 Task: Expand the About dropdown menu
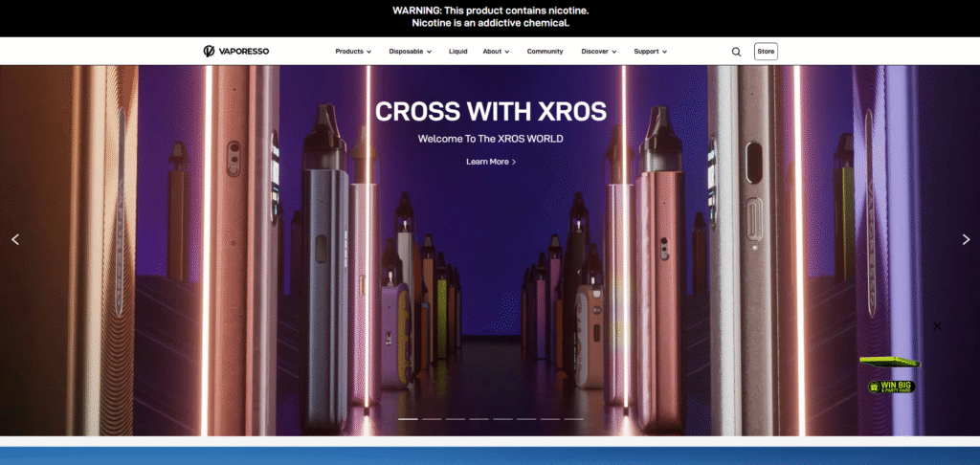pyautogui.click(x=497, y=52)
